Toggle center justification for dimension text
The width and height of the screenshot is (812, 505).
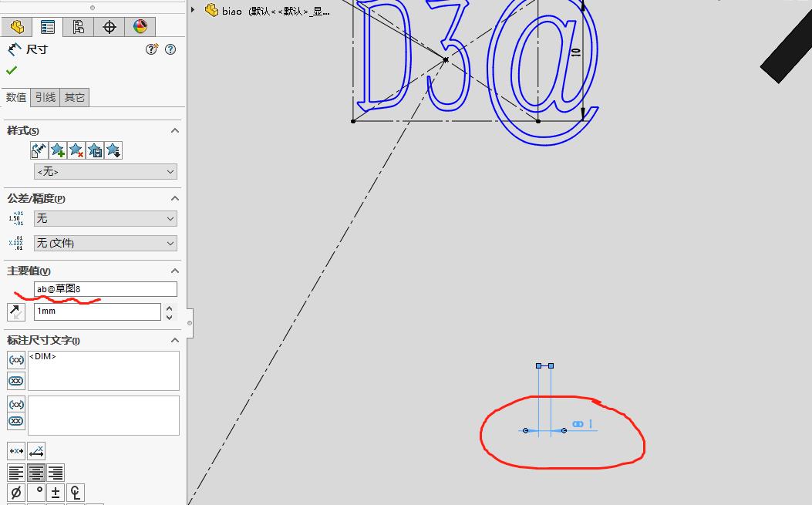click(x=36, y=472)
